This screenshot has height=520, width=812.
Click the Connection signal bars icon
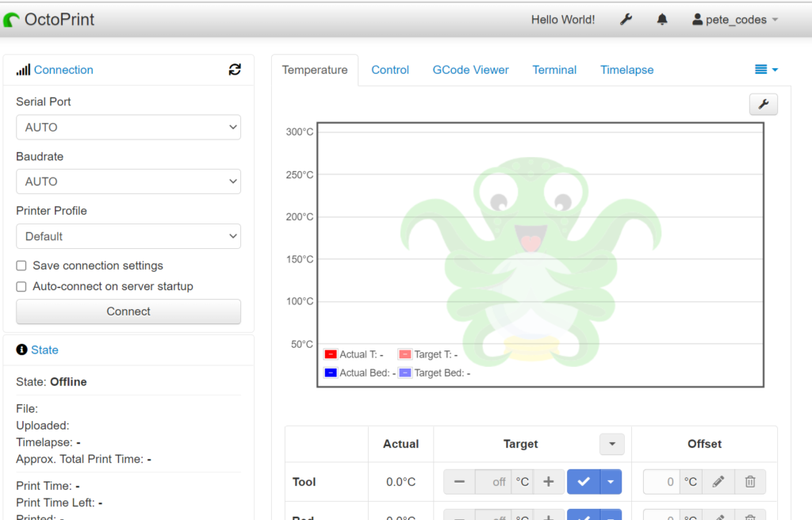click(23, 70)
